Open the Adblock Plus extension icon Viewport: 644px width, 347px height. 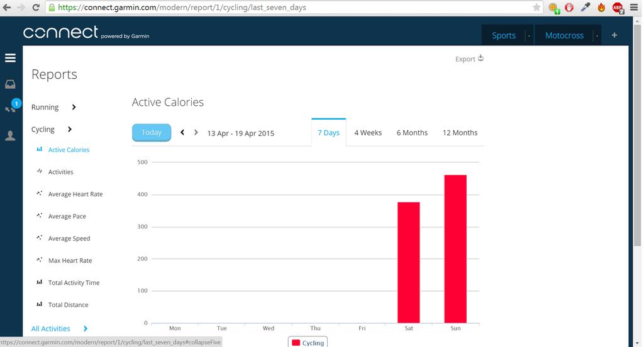[x=618, y=8]
